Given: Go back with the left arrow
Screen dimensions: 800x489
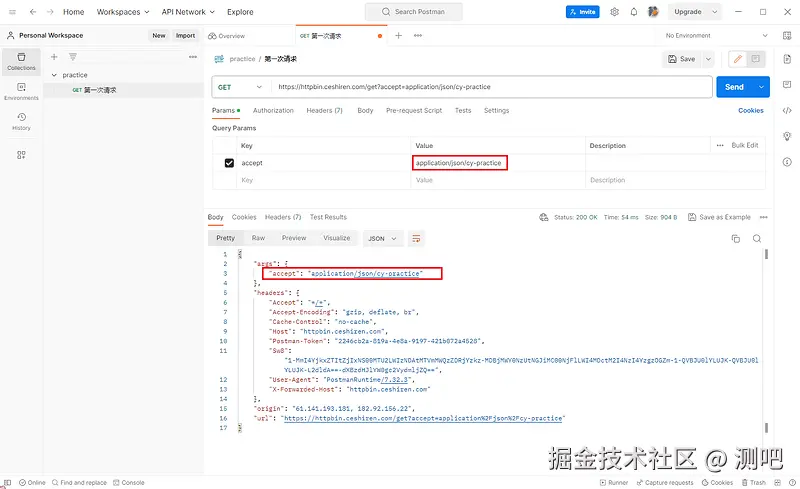Looking at the screenshot, I should click(33, 12).
